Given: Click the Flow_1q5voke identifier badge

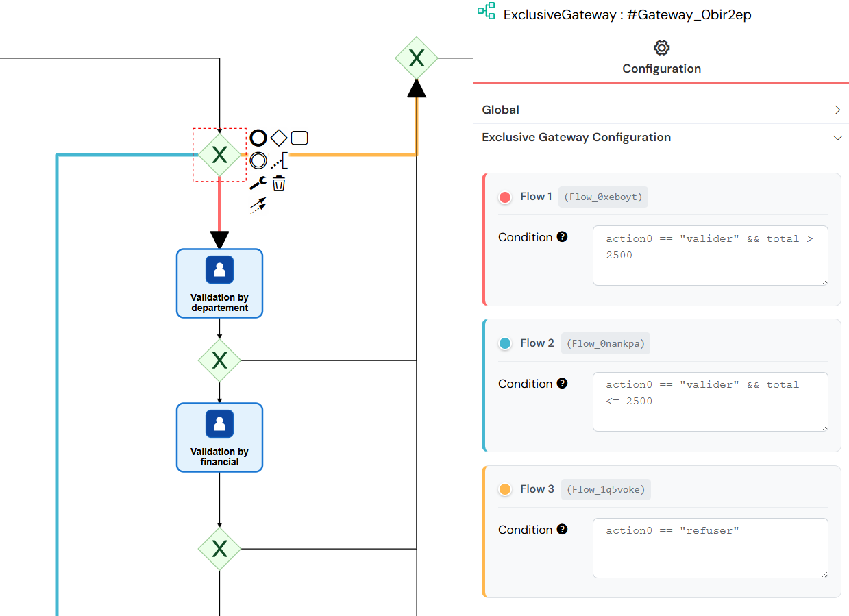Looking at the screenshot, I should click(606, 489).
